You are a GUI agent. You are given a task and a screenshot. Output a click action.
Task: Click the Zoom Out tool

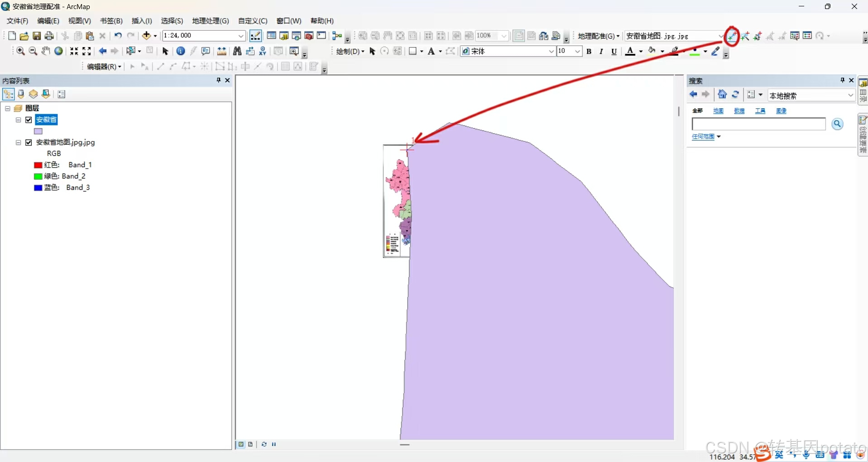pyautogui.click(x=33, y=51)
